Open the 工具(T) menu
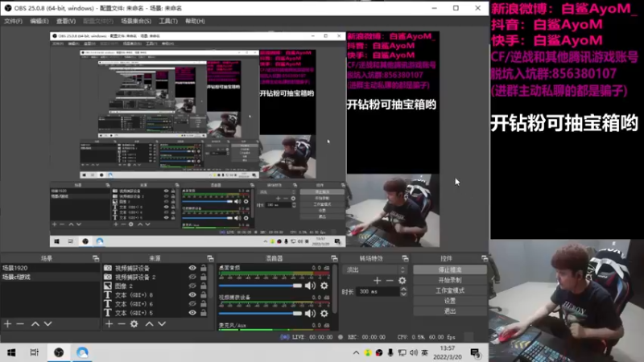Image resolution: width=644 pixels, height=362 pixels. point(168,21)
